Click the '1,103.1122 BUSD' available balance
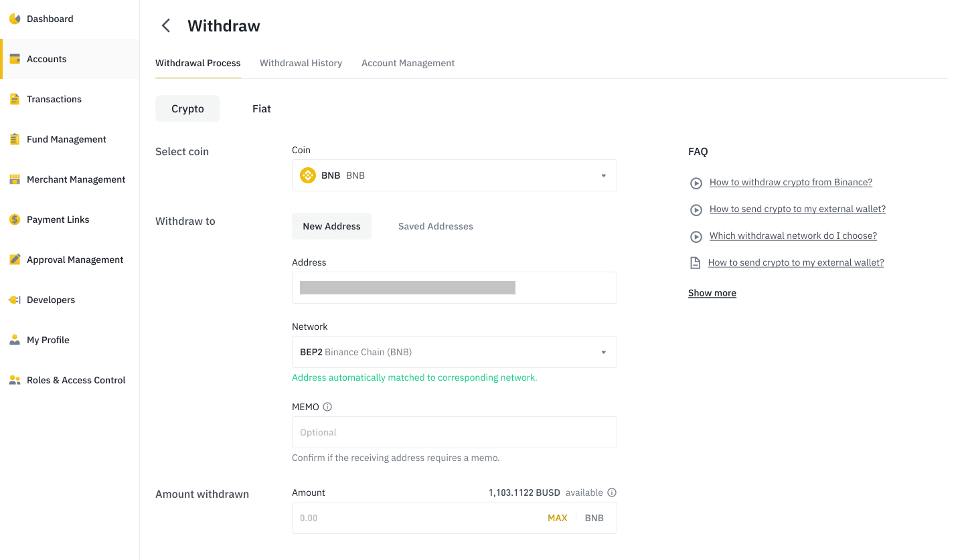 [x=524, y=492]
